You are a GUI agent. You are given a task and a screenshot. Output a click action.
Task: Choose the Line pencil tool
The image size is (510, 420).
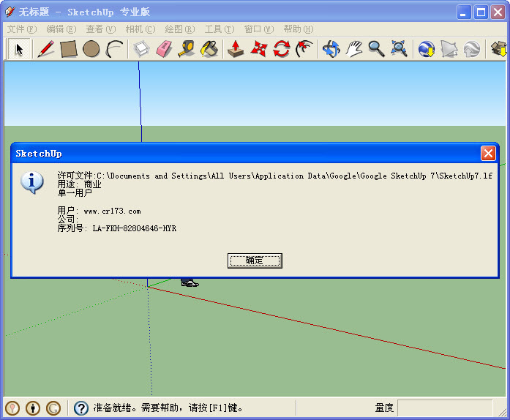coord(46,49)
